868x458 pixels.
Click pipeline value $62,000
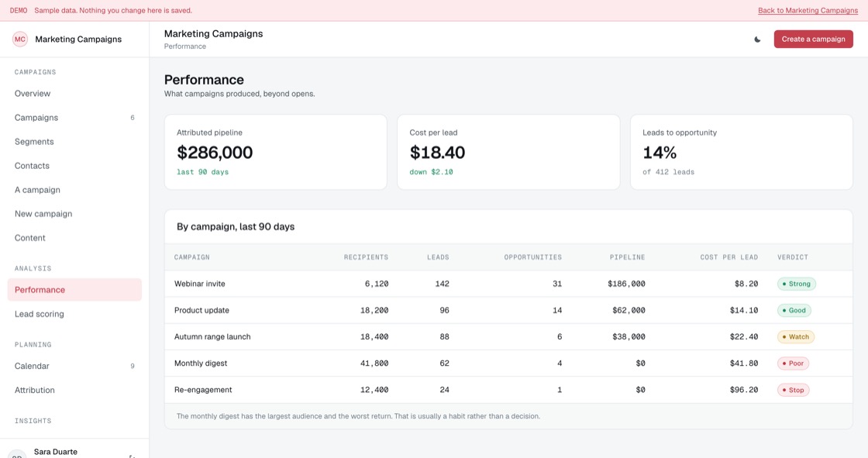click(x=629, y=311)
